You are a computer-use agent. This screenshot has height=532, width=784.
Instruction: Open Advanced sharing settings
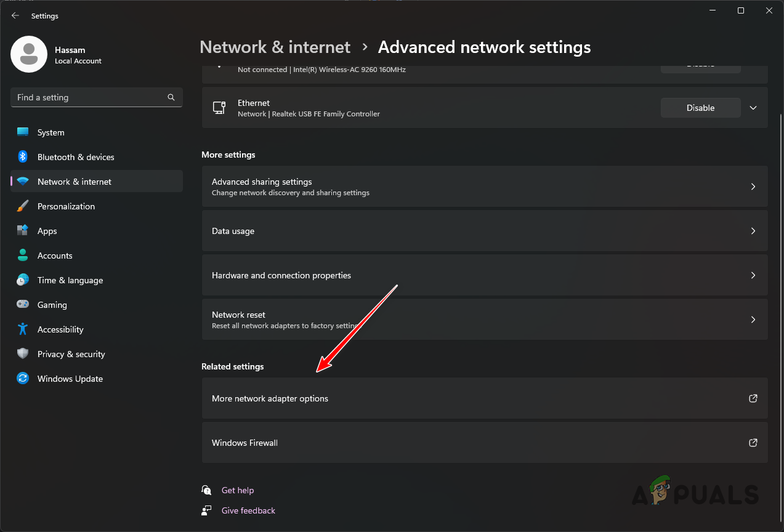pyautogui.click(x=484, y=186)
